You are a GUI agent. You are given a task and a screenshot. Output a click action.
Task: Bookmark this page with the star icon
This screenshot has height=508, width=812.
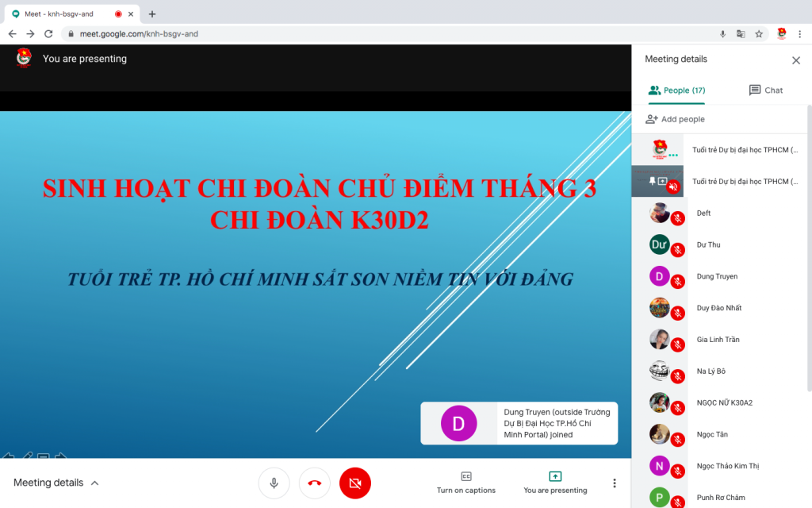tap(759, 34)
